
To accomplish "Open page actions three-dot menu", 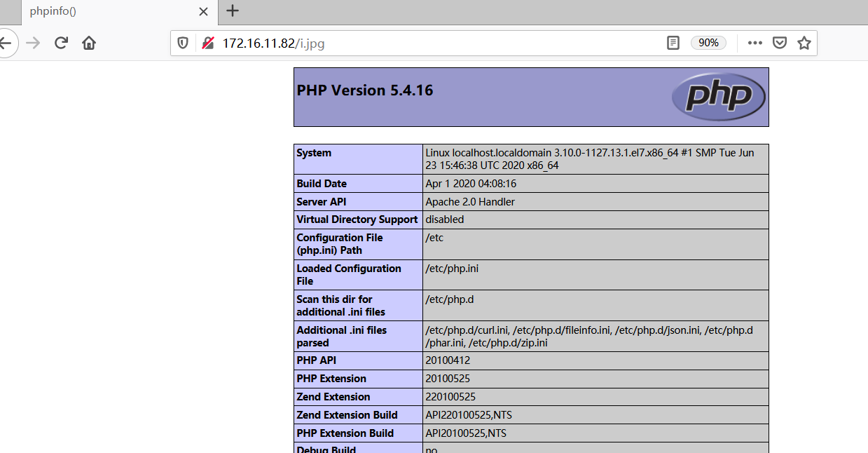I will pos(755,43).
